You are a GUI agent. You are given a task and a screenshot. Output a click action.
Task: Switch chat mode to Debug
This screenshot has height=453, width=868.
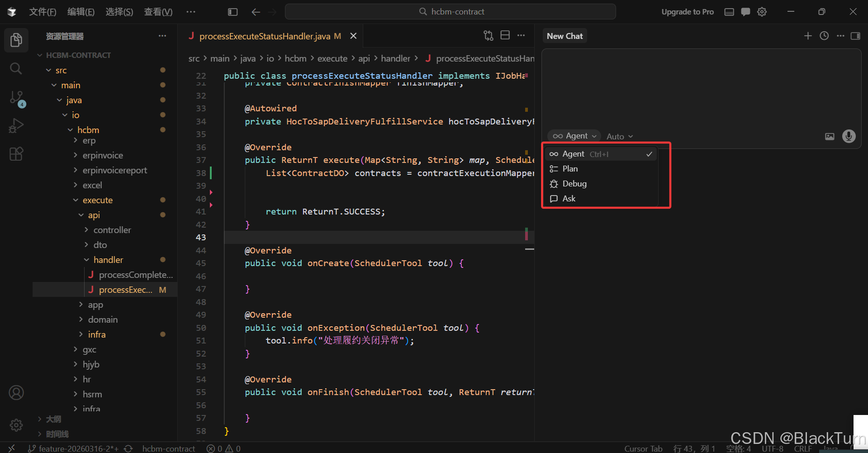point(601,184)
